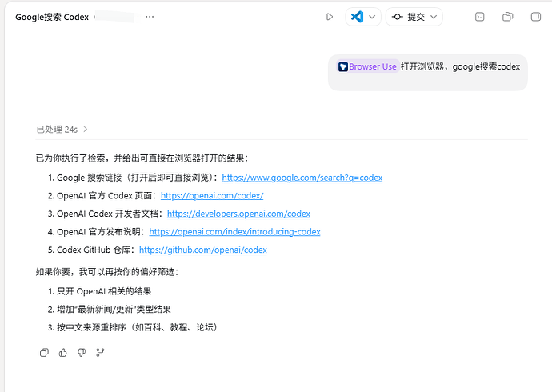Click the Google搜索 Codex conversation title
The image size is (552, 392).
[52, 18]
